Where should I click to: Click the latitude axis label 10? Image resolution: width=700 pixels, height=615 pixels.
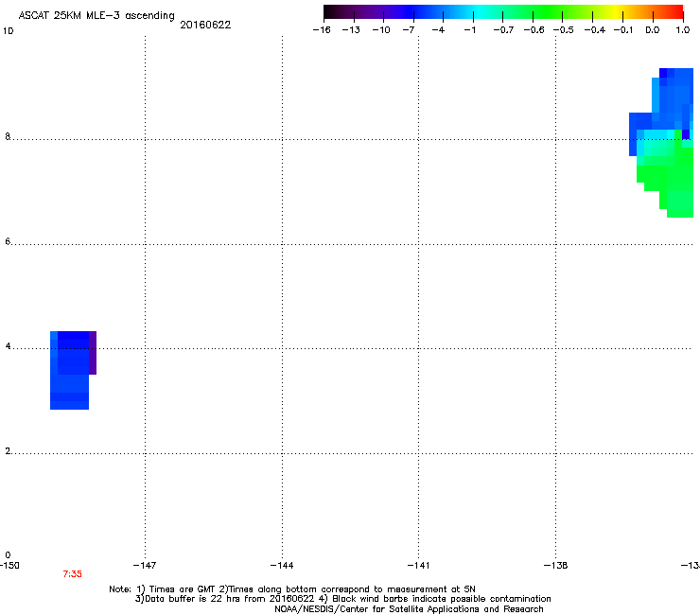8,31
